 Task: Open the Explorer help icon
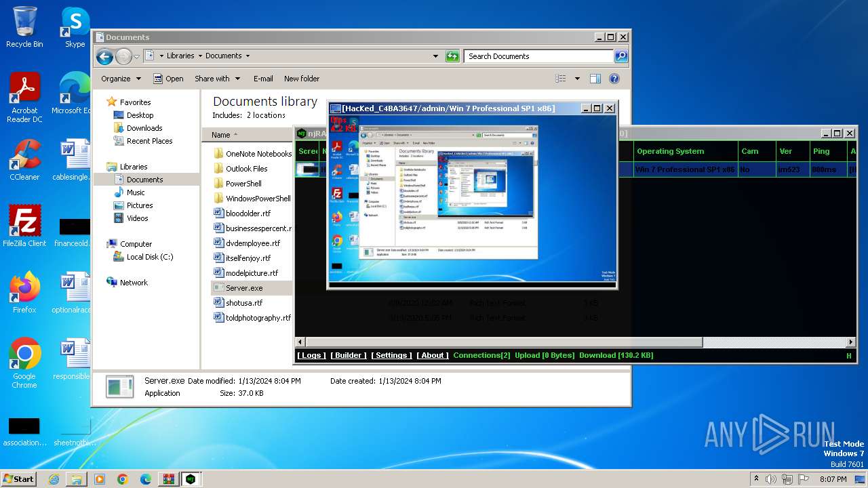(x=614, y=79)
